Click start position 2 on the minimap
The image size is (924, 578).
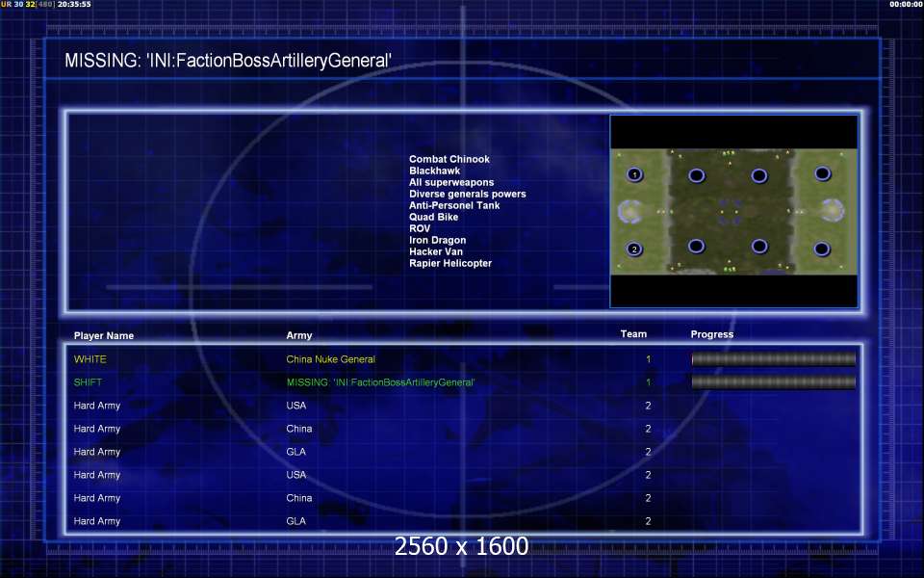(x=634, y=249)
